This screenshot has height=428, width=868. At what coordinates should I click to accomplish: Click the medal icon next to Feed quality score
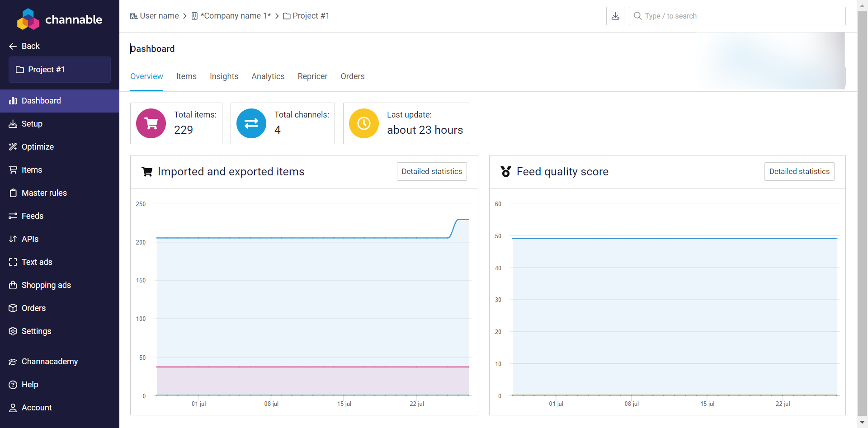[506, 172]
